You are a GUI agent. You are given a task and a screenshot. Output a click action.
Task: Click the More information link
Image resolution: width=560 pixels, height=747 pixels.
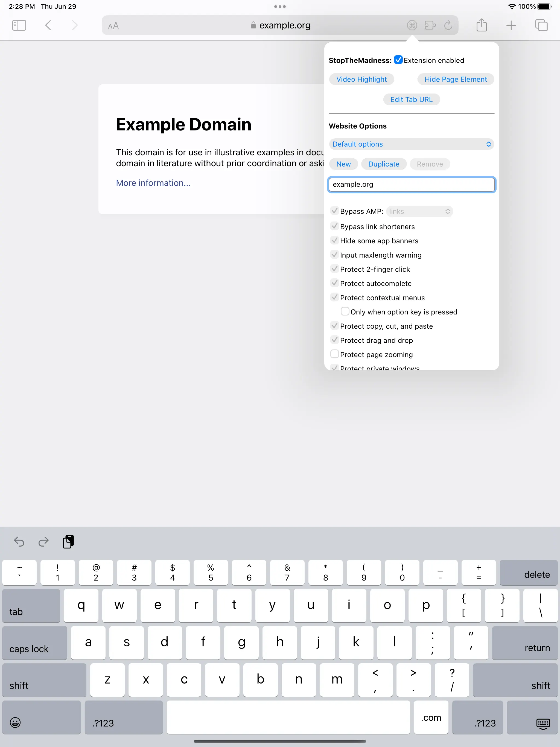coord(153,183)
